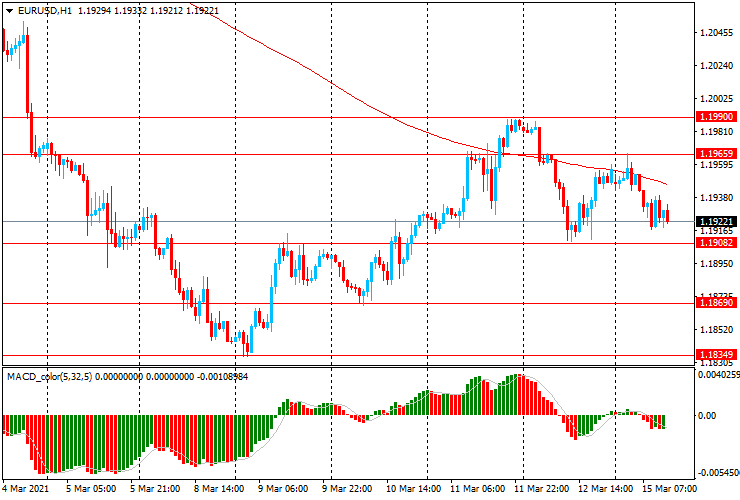740x500 pixels.
Task: Select the 1.18690 red price label
Action: [716, 302]
